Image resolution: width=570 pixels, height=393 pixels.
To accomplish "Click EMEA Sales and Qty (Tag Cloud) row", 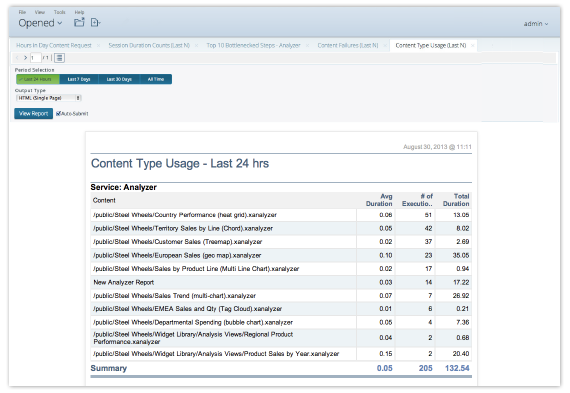I will point(281,309).
